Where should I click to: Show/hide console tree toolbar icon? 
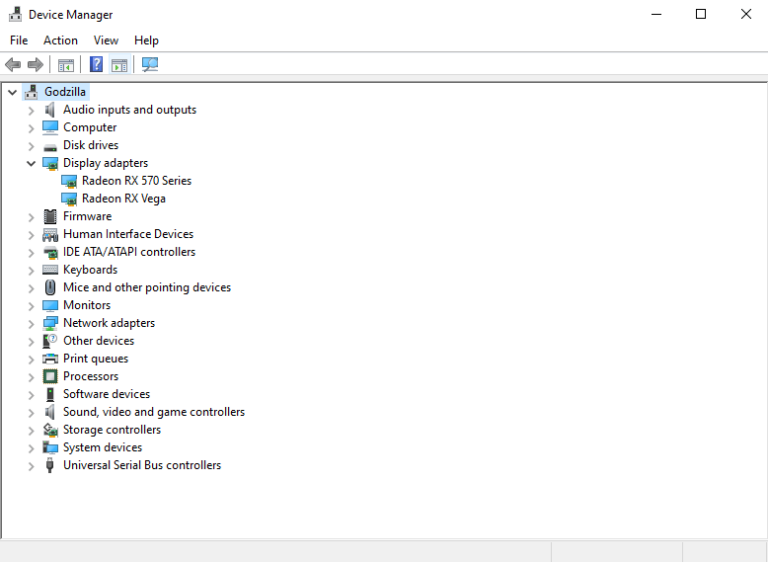66,65
